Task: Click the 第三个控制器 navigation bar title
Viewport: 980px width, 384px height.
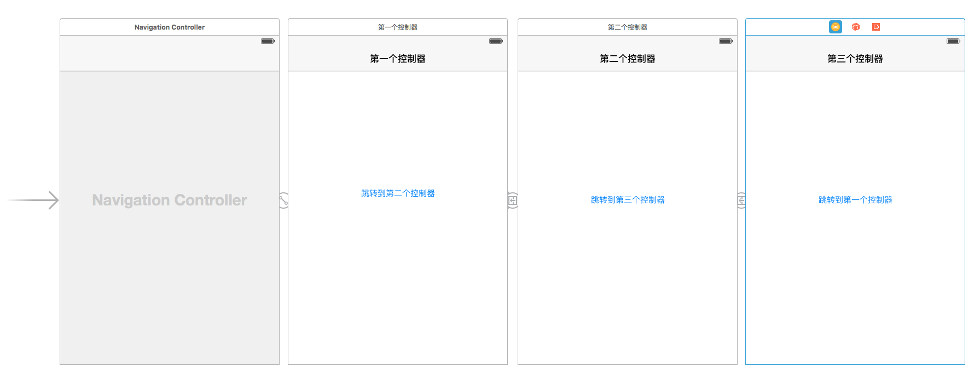Action: [855, 59]
